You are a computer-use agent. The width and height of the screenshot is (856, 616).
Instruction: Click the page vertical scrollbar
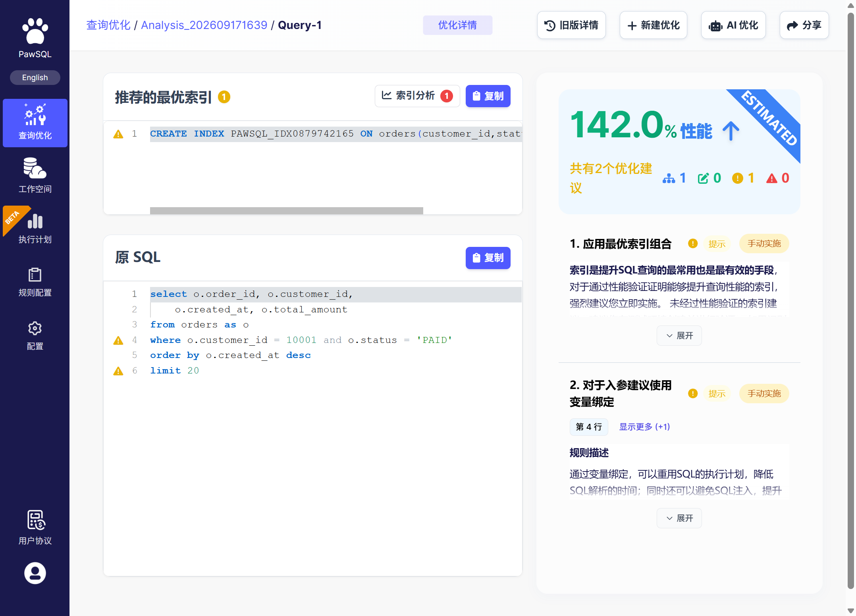pos(851,302)
